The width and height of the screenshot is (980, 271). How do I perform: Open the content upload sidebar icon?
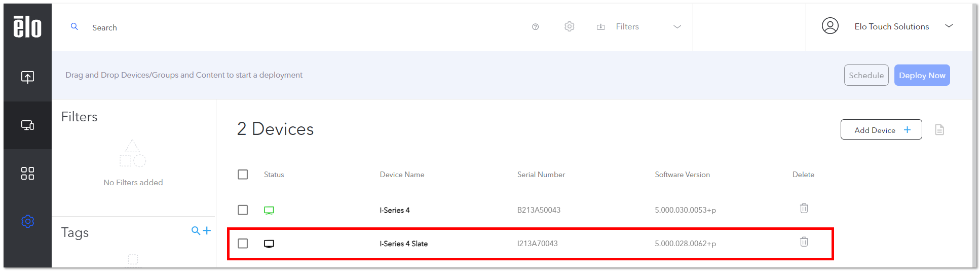[27, 77]
